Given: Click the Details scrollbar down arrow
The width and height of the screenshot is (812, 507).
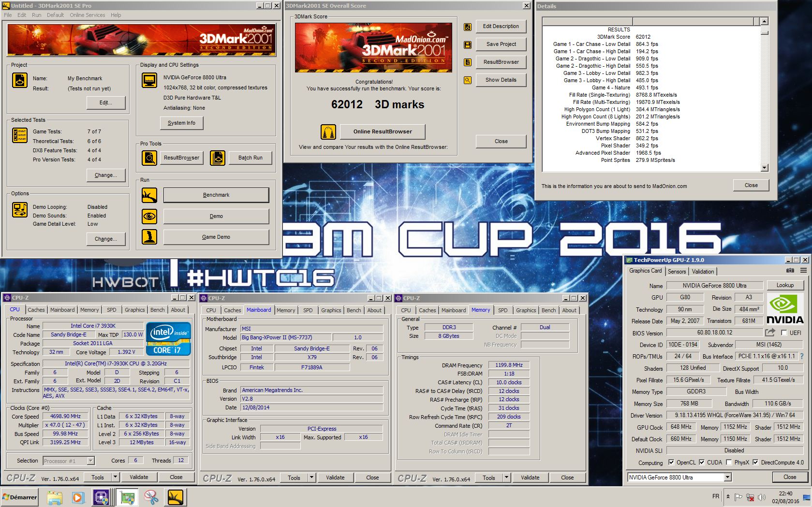Looking at the screenshot, I should coord(764,168).
